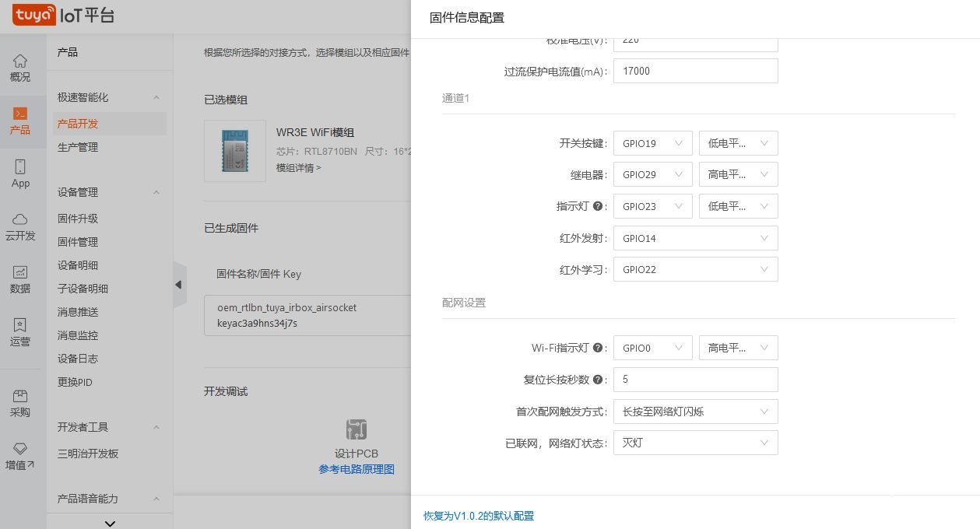Click the firmware key keyac3a9hns34j7s
The image size is (980, 529).
pyautogui.click(x=257, y=323)
